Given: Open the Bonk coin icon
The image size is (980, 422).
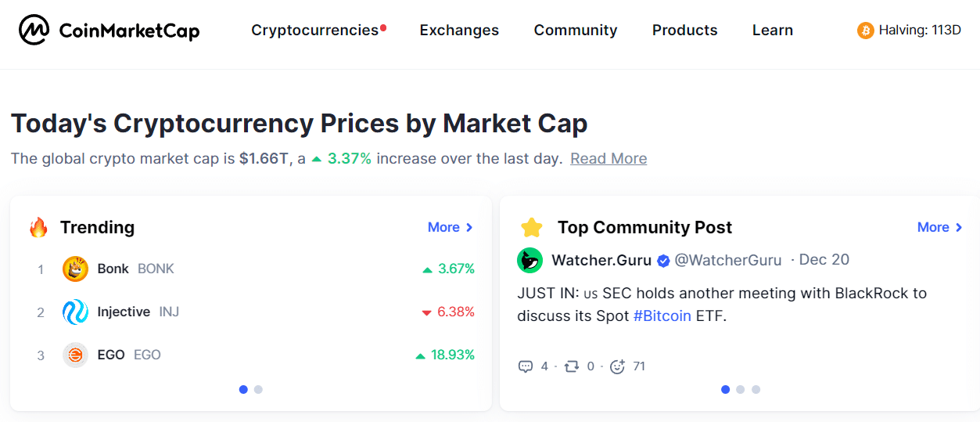Looking at the screenshot, I should coord(76,269).
